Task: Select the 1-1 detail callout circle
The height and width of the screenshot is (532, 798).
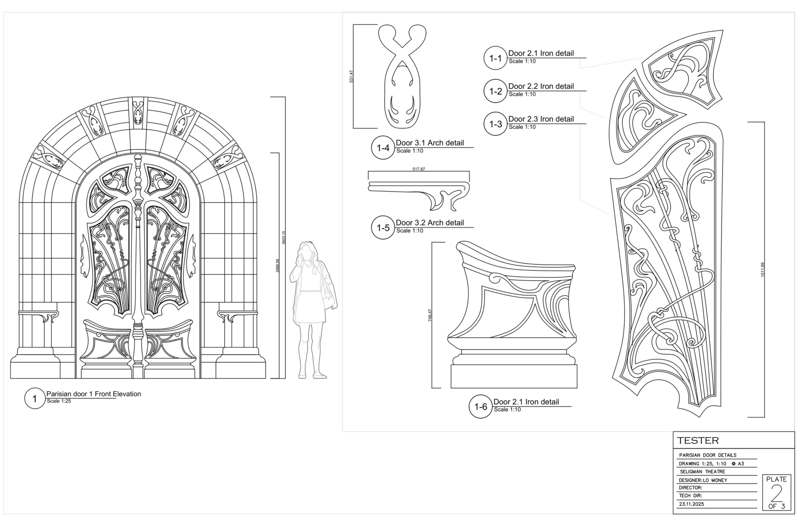Action: [x=495, y=58]
